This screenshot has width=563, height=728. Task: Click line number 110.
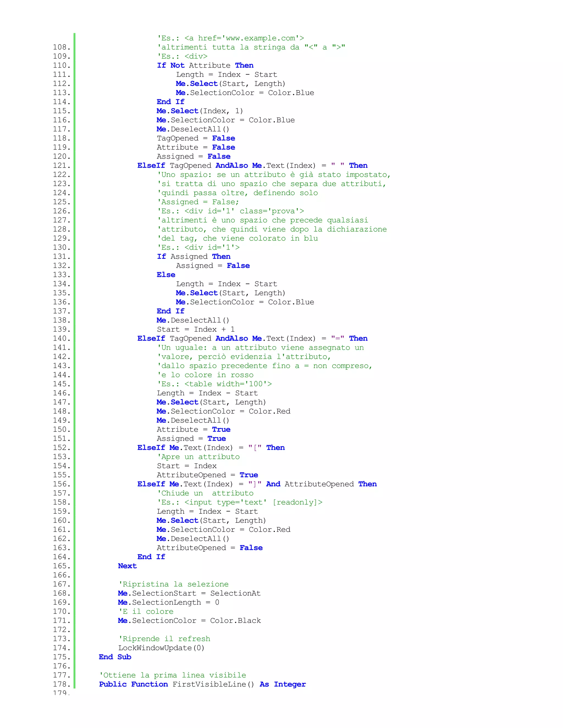tap(62, 66)
